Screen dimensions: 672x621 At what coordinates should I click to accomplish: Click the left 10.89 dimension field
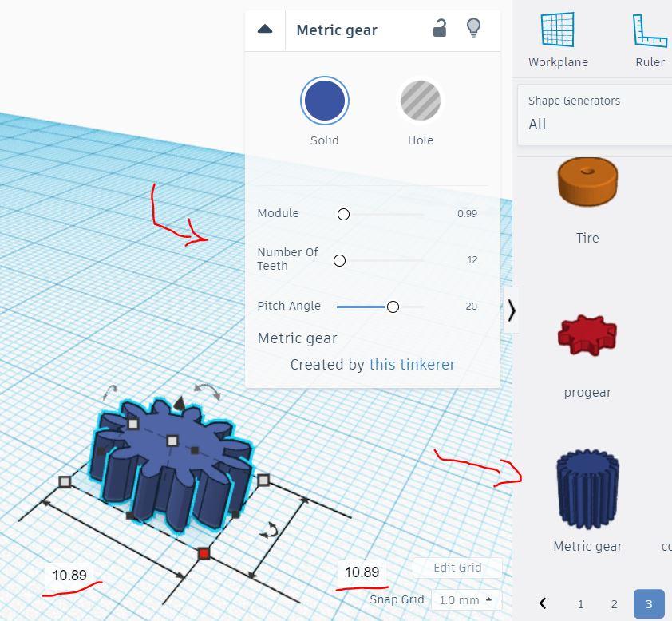69,575
